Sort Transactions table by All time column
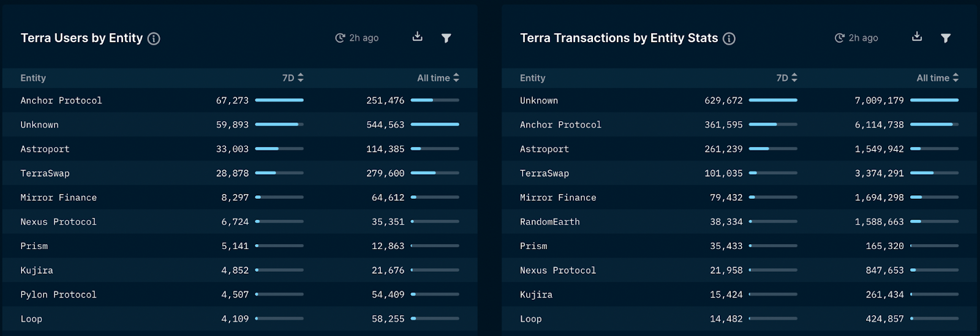The height and width of the screenshot is (336, 980). pos(937,78)
